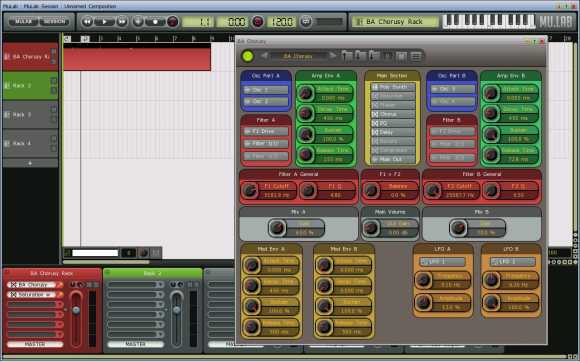Click the square icon left of the list icon
The height and width of the screenshot is (362, 580).
pyautogui.click(x=402, y=56)
